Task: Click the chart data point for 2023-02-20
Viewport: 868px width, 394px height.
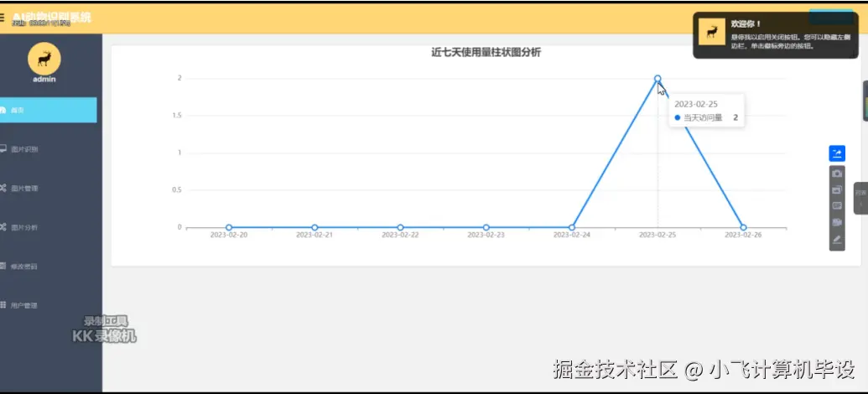Action: coord(229,227)
